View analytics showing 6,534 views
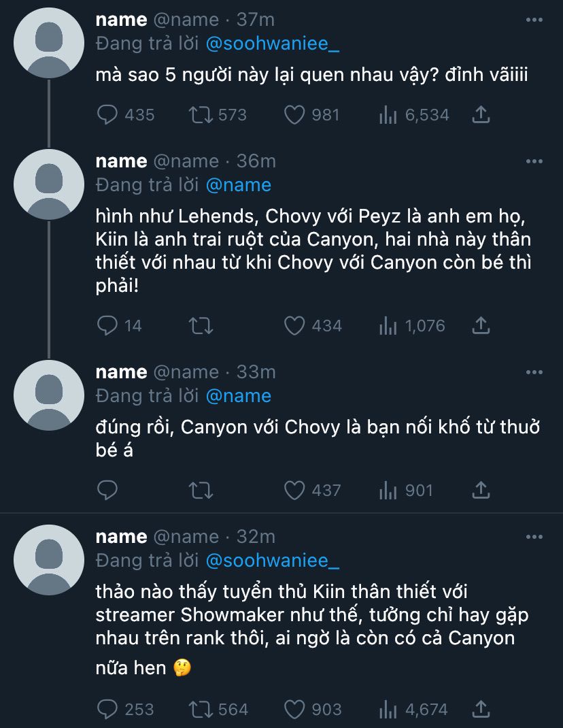The width and height of the screenshot is (563, 728). 388,115
